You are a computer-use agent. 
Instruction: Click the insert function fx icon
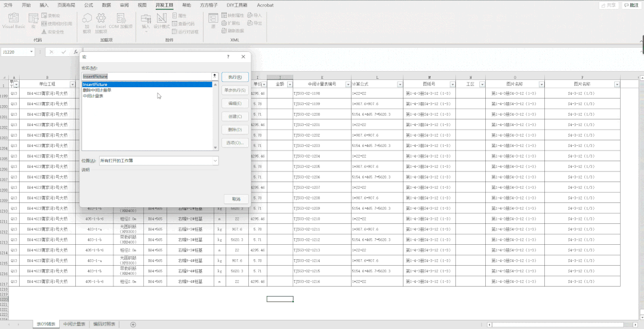[76, 52]
